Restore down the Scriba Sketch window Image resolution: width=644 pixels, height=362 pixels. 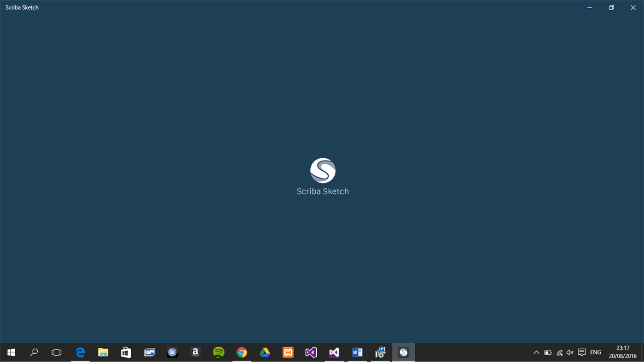(611, 7)
